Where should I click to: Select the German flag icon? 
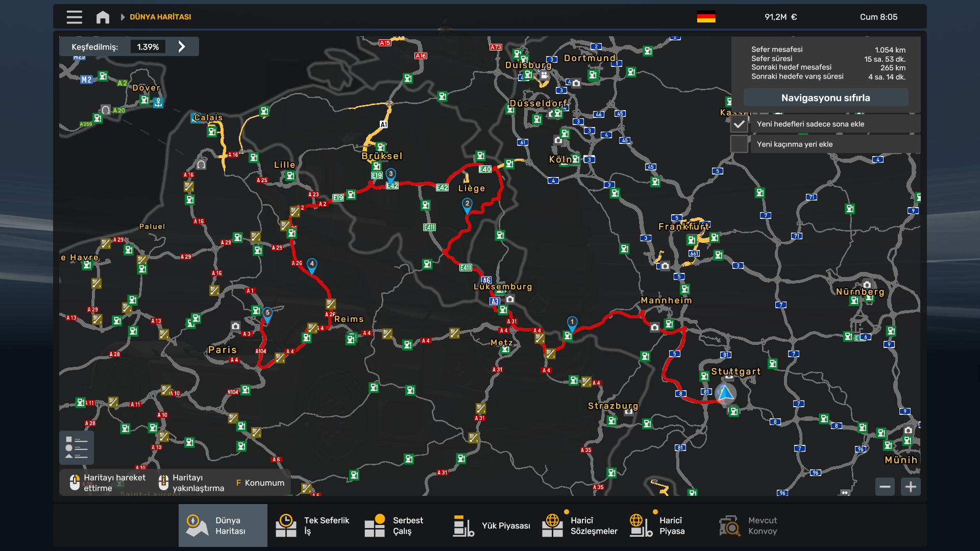click(706, 17)
